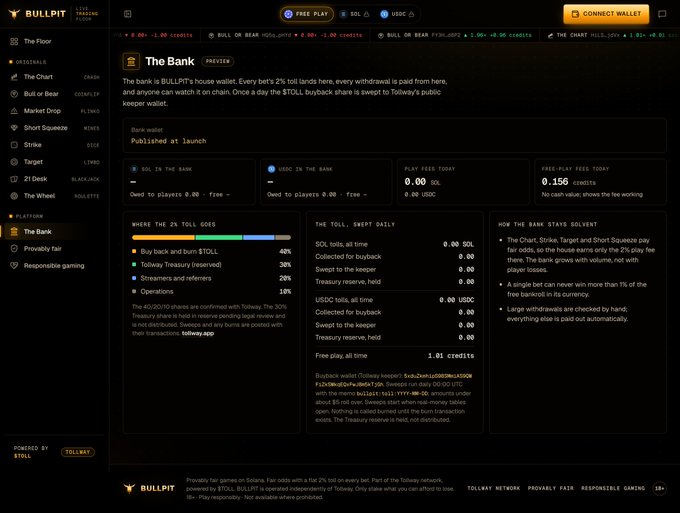Click the 18+ badge in footer
This screenshot has width=680, height=513.
coord(659,488)
